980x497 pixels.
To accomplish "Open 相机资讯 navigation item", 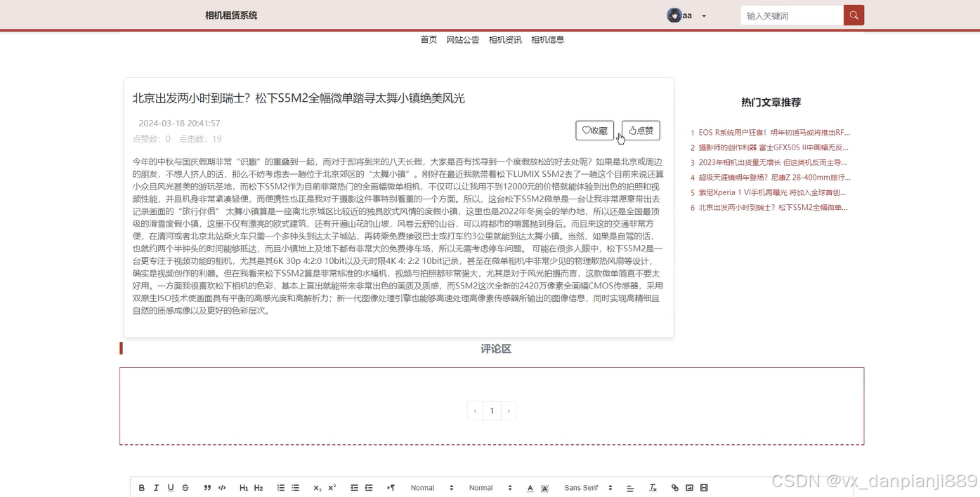I will [x=505, y=40].
